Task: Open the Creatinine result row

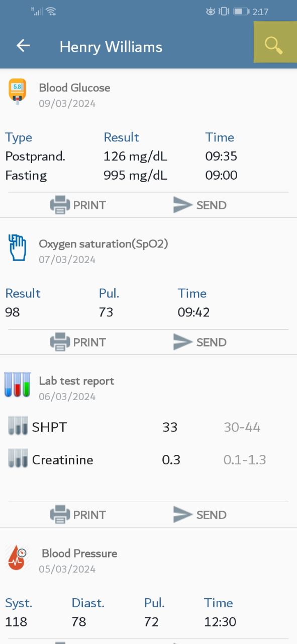Action: (148, 459)
